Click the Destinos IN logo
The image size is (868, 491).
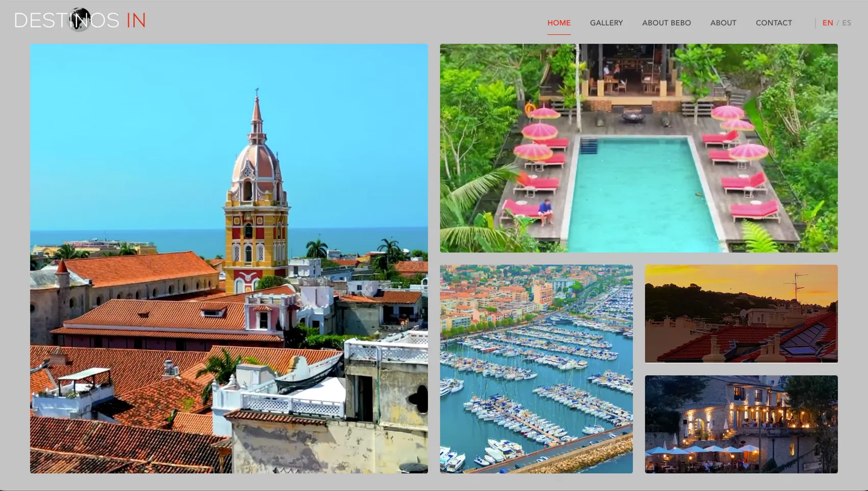pos(80,20)
